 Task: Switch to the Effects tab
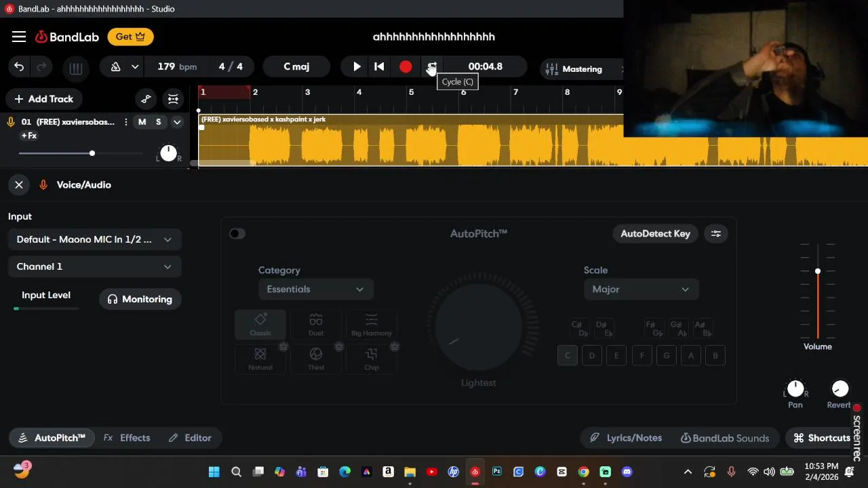[x=127, y=438]
